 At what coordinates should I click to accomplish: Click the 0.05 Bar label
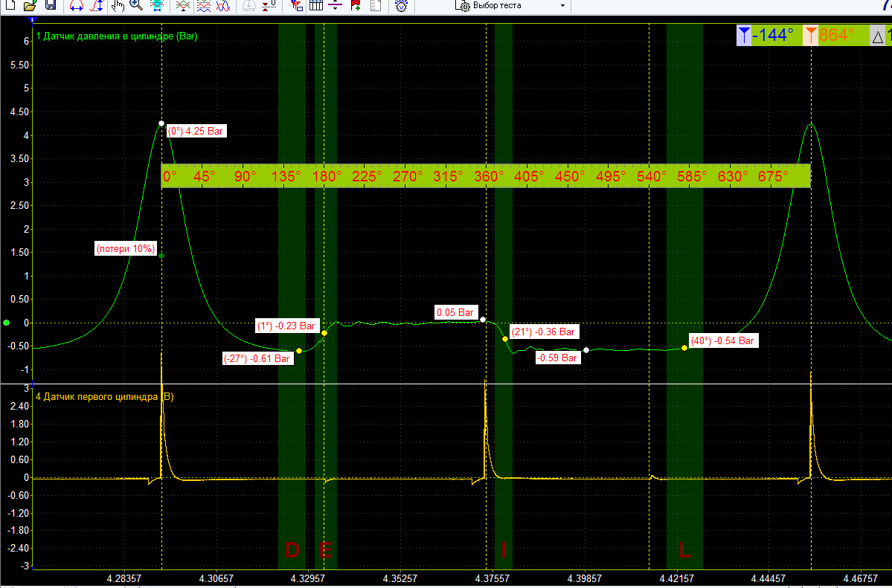pyautogui.click(x=455, y=312)
